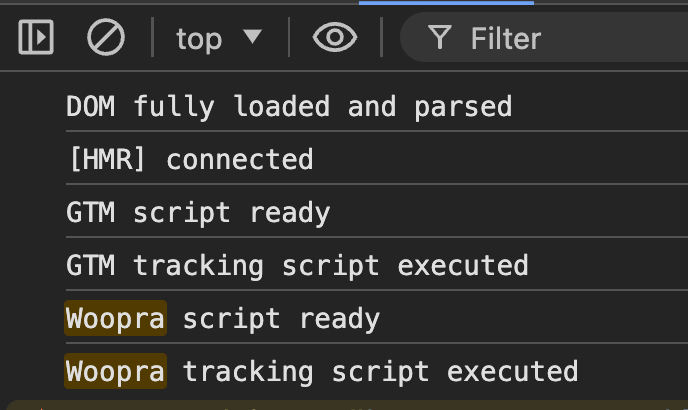Select the 'Woopra script ready' log entry

point(222,319)
